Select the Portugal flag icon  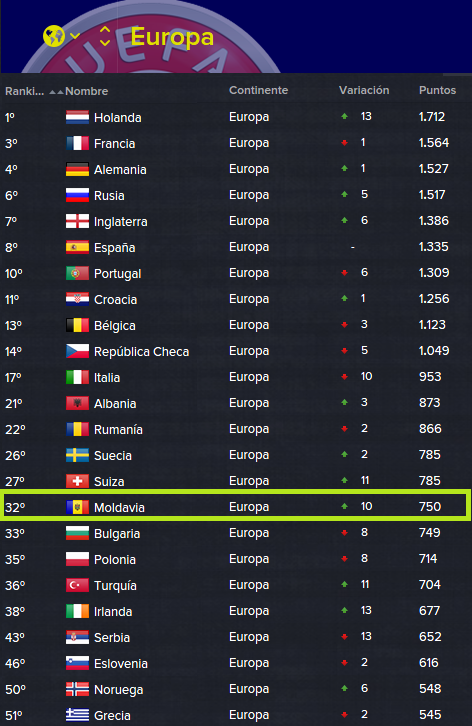[77, 273]
